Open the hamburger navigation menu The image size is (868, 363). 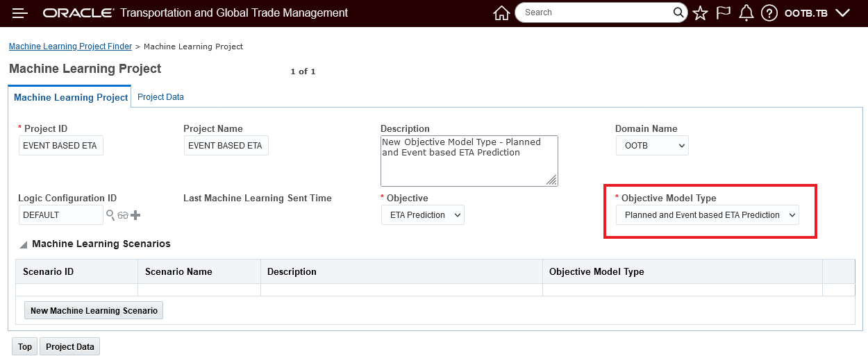pyautogui.click(x=20, y=13)
